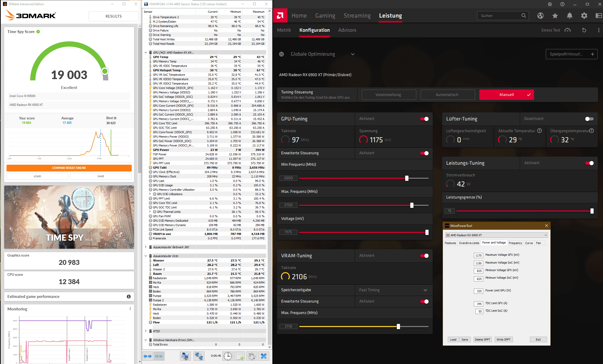The height and width of the screenshot is (364, 603).
Task: Select Metrik sub-tab
Action: point(284,30)
